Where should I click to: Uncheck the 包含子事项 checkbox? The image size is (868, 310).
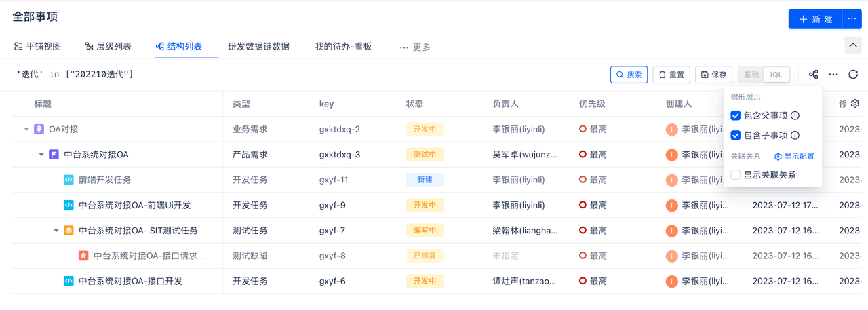(735, 136)
